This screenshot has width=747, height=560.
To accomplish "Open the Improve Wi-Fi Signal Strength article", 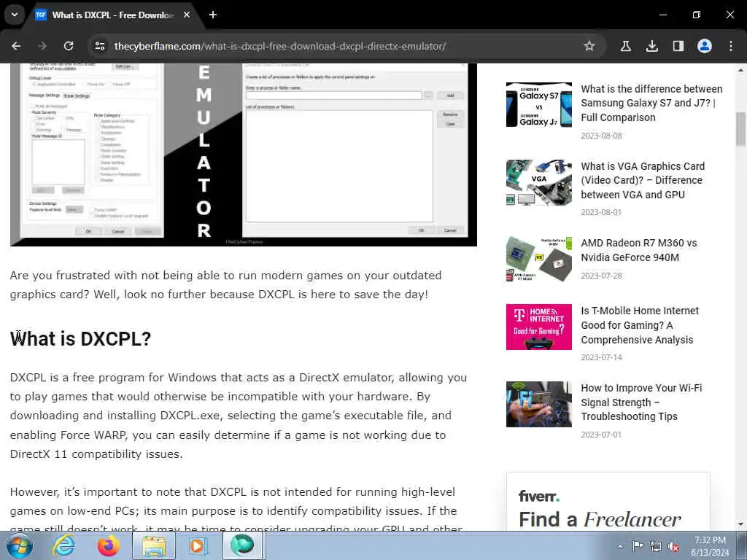I will click(641, 402).
